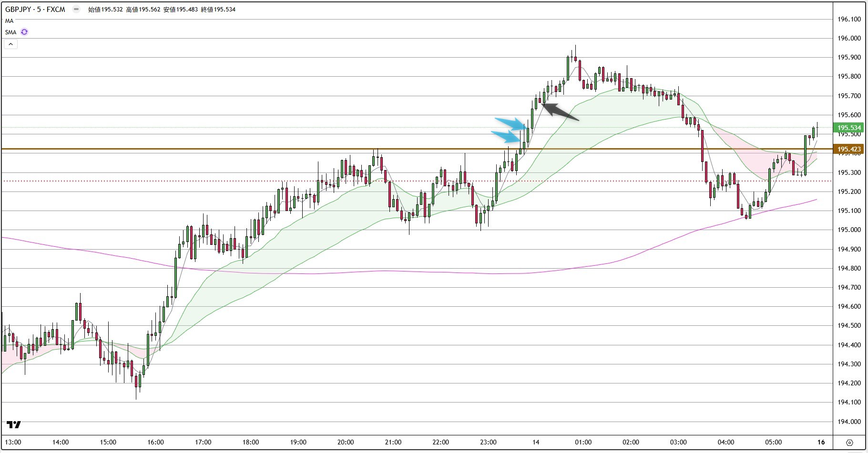
Task: Click 01:00 on the time axis
Action: 583,442
